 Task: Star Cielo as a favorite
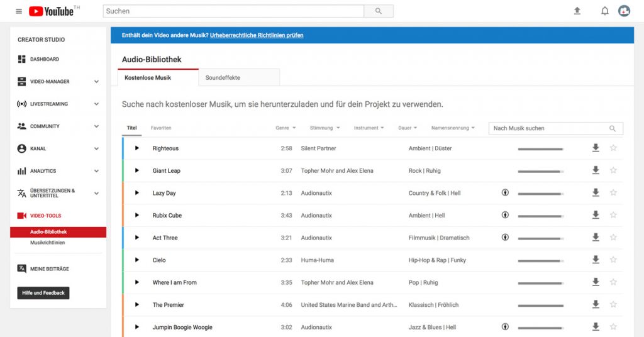coord(613,260)
